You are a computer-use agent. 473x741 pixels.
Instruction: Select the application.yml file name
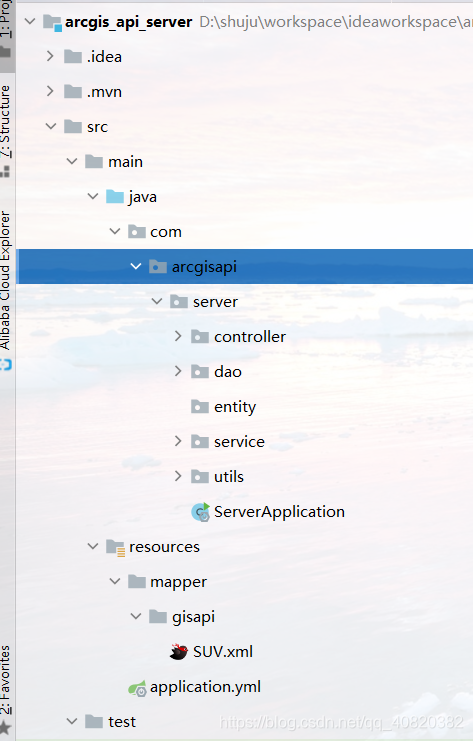[206, 688]
